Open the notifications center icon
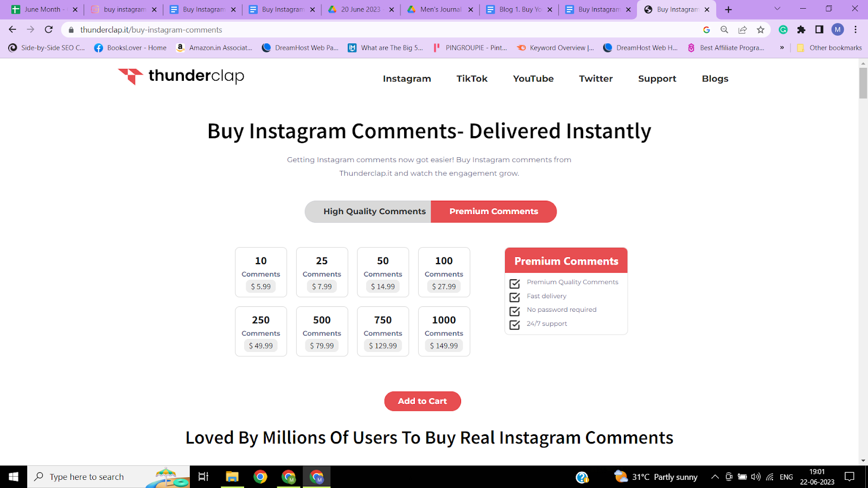This screenshot has height=488, width=868. pos(850,477)
